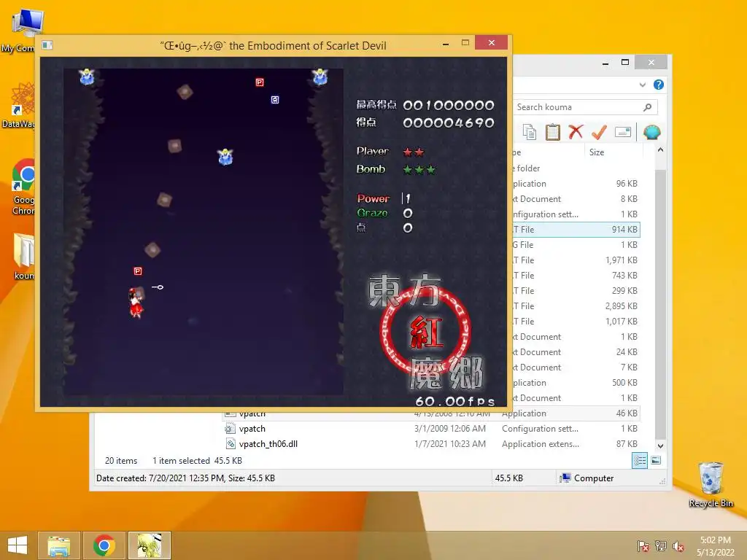This screenshot has width=747, height=560.
Task: Click vpatch_th06.dll file icon
Action: (x=230, y=444)
